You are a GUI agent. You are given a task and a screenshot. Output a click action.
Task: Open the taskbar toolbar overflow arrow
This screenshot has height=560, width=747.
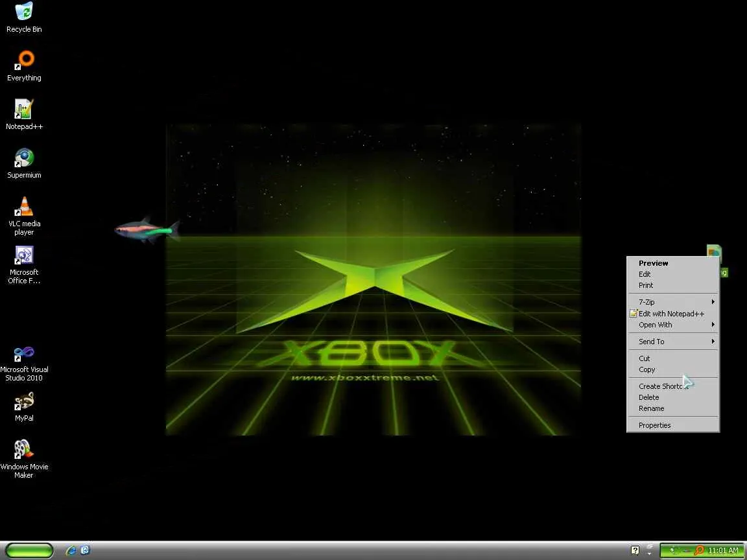649,554
